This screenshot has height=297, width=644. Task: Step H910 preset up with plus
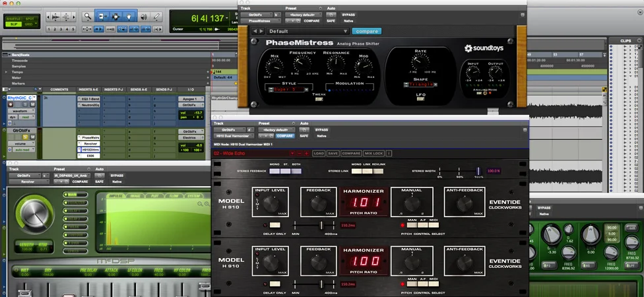click(x=306, y=153)
